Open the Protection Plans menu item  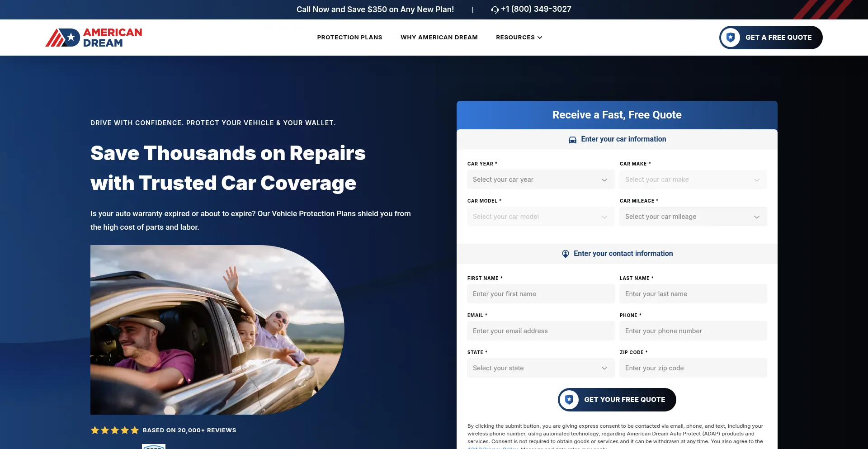pyautogui.click(x=349, y=38)
